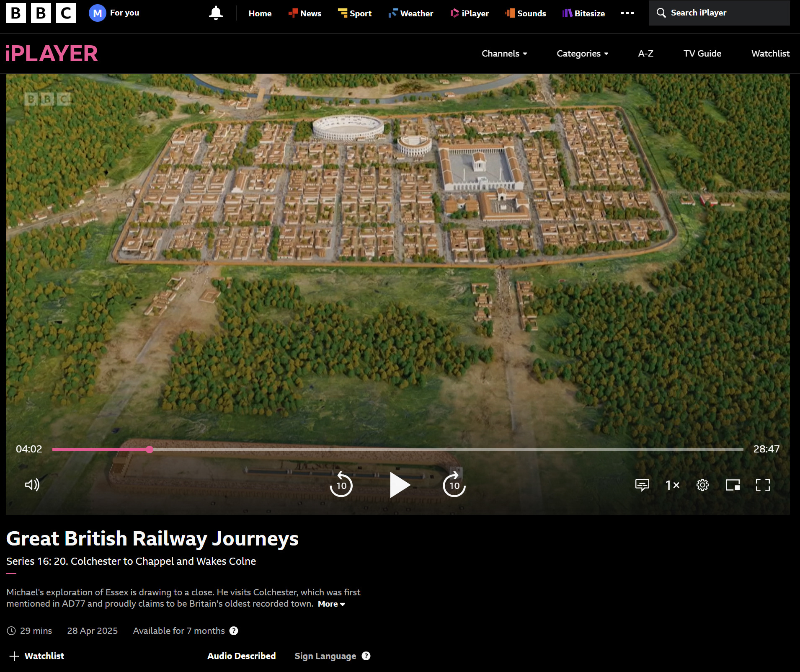Open the M account avatar
The height and width of the screenshot is (672, 800).
tap(97, 13)
